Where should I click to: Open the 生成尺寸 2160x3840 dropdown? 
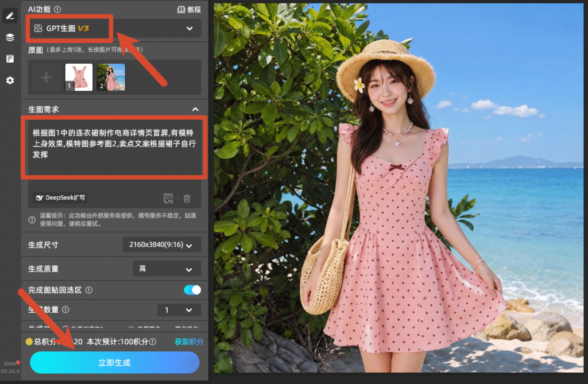click(x=162, y=245)
